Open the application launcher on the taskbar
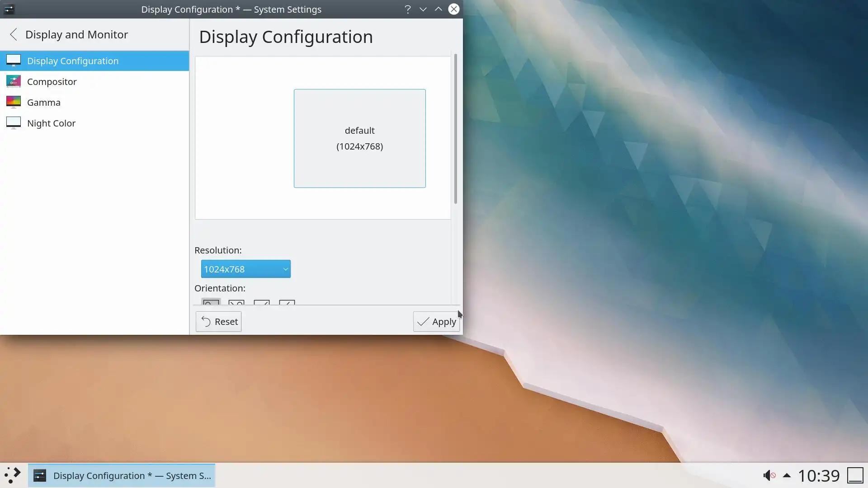Image resolution: width=868 pixels, height=488 pixels. (13, 475)
